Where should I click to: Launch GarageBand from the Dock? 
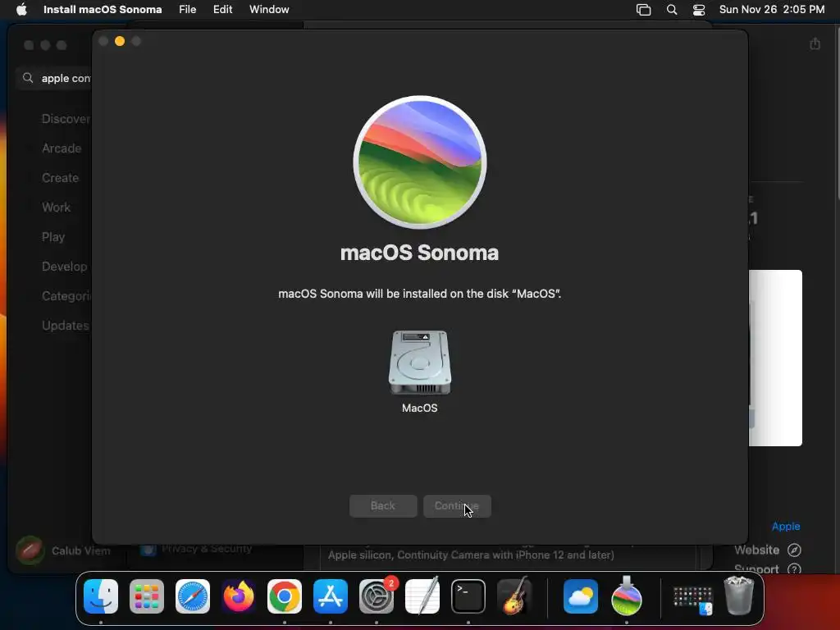click(514, 596)
